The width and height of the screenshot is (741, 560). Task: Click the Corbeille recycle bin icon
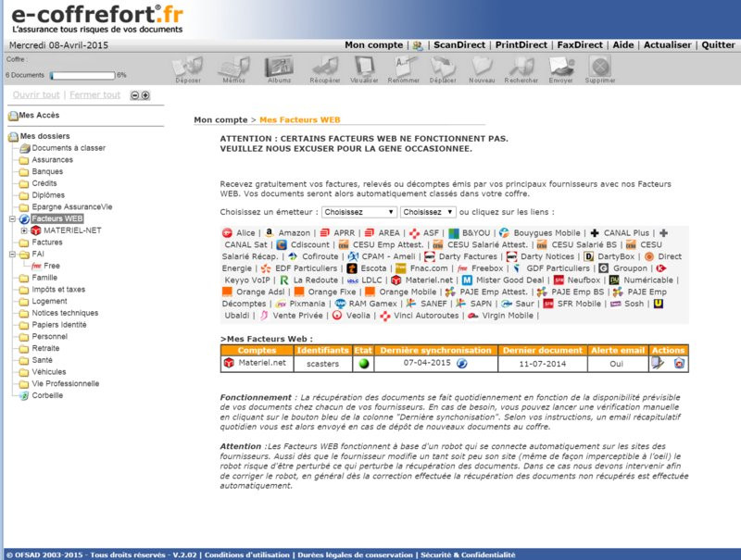point(24,395)
